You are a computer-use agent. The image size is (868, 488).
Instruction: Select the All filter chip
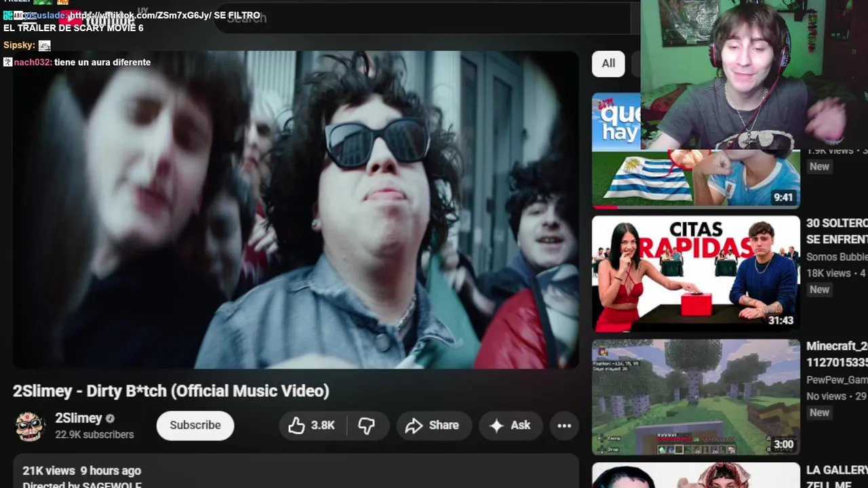tap(608, 64)
